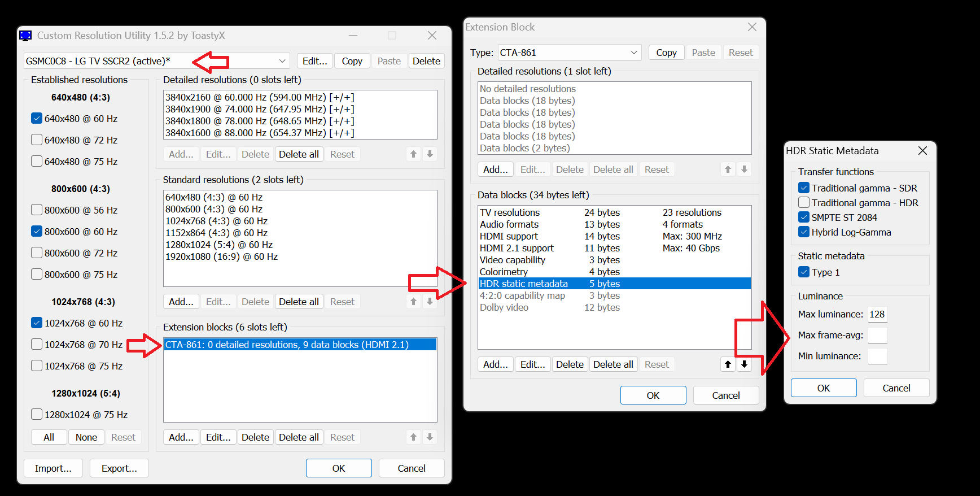Toggle Hybrid Log-Gamma checkbox
Screen dimensions: 980x496
(804, 232)
